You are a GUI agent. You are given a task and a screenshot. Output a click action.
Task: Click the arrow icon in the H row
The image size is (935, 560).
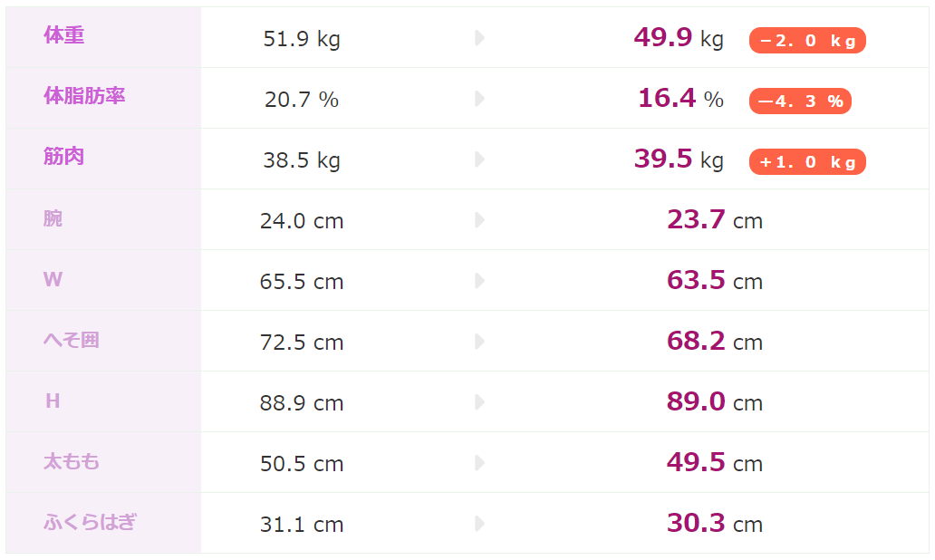pos(479,402)
